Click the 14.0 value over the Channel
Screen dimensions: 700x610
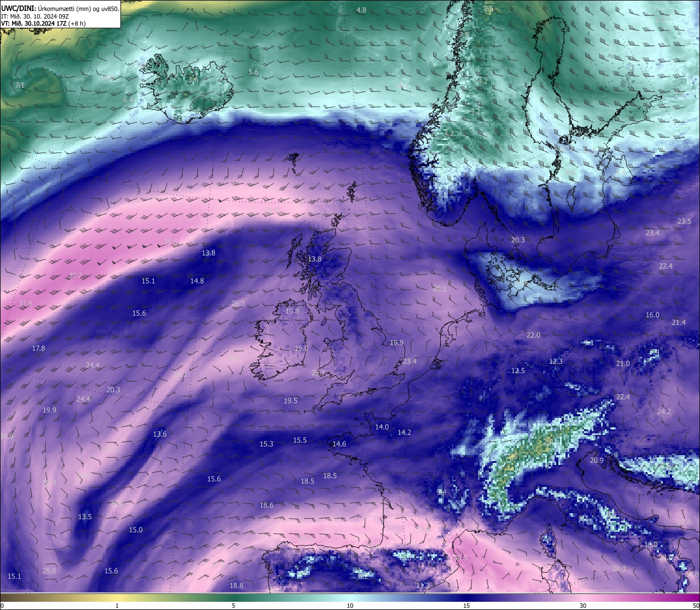click(x=382, y=427)
